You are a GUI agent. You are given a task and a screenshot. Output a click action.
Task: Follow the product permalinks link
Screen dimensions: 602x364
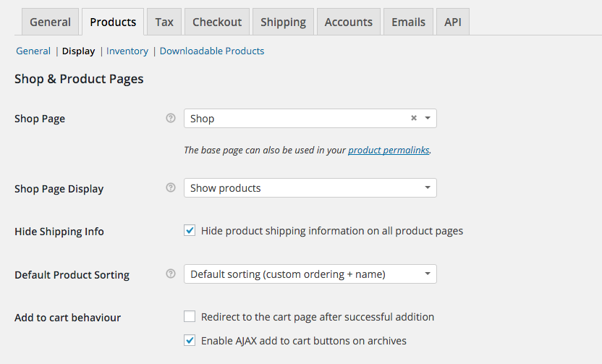[x=389, y=151]
